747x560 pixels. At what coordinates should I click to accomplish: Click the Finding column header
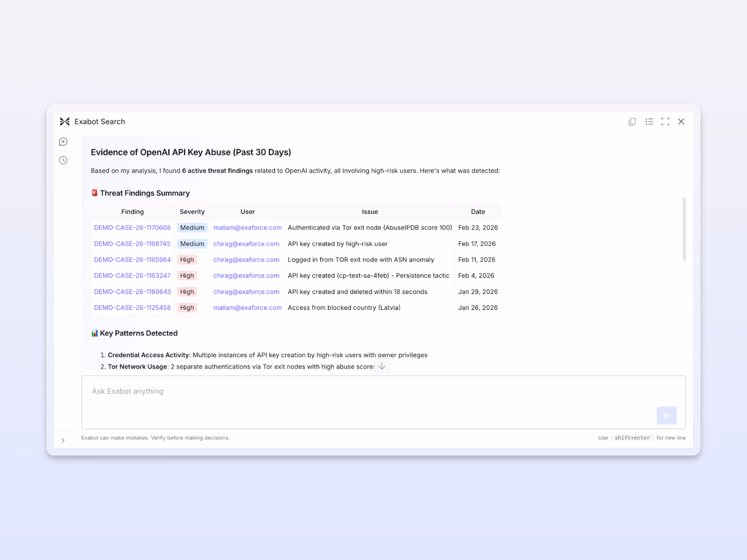pos(133,212)
